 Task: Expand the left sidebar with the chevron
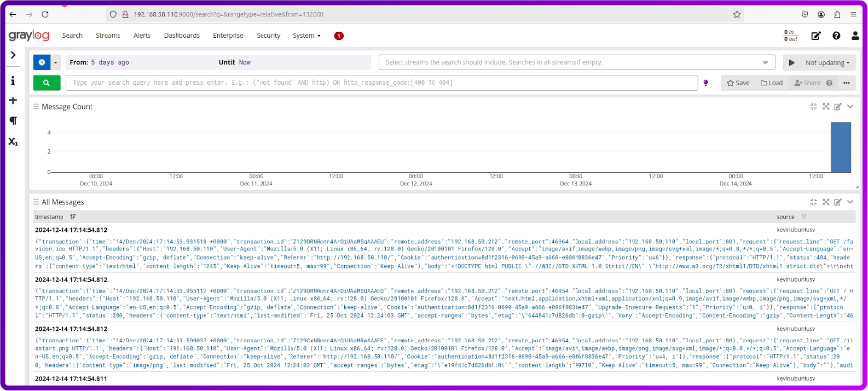tap(13, 55)
